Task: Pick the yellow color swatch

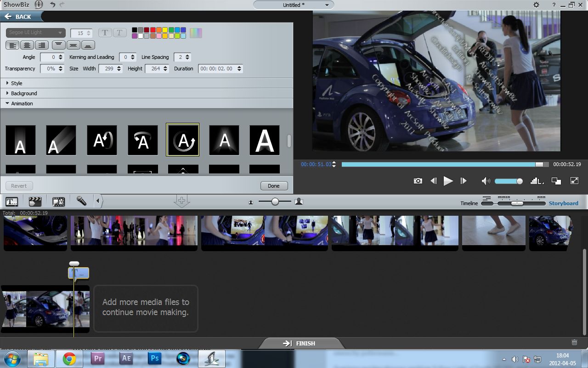Action: coord(165,30)
